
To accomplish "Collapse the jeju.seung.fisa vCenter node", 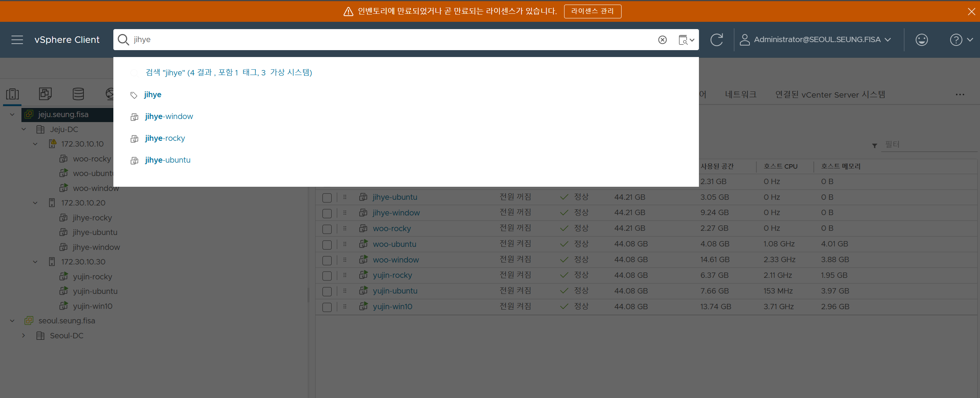I will 12,114.
